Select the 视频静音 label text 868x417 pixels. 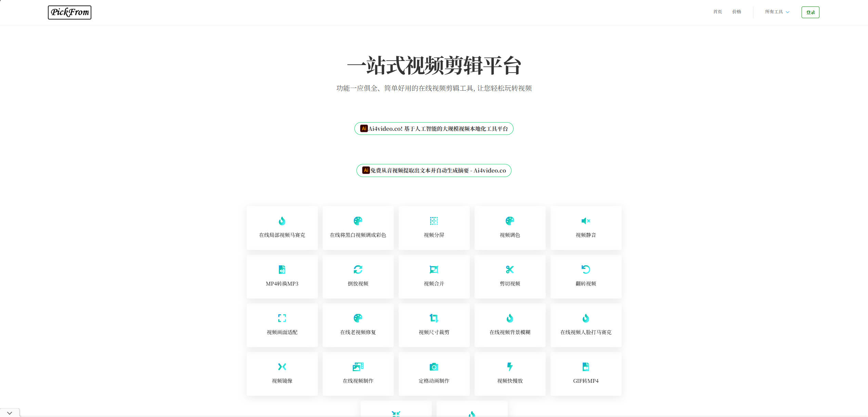586,235
